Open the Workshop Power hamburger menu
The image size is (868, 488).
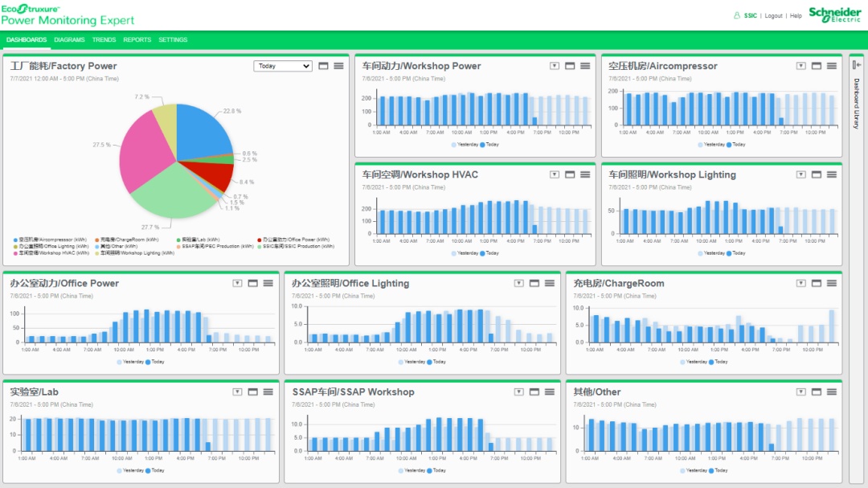coord(585,66)
